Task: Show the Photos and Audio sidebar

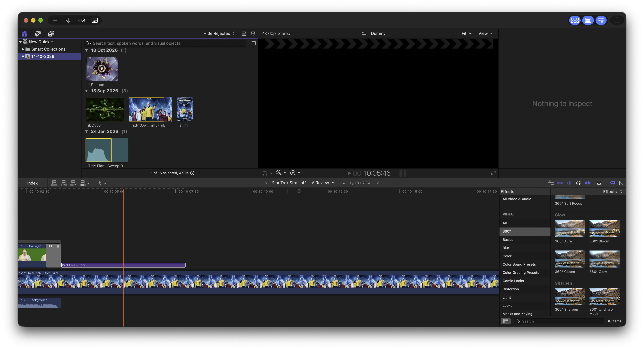Action: [x=38, y=33]
